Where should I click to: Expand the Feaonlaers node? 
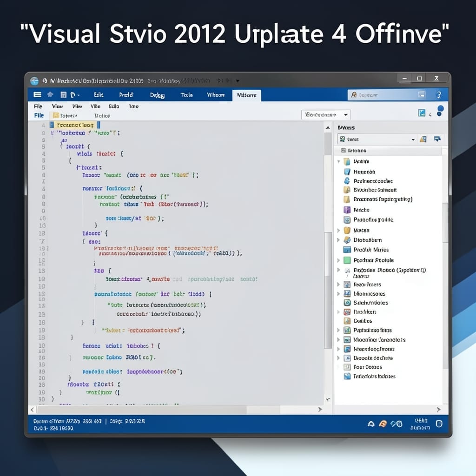pyautogui.click(x=338, y=284)
